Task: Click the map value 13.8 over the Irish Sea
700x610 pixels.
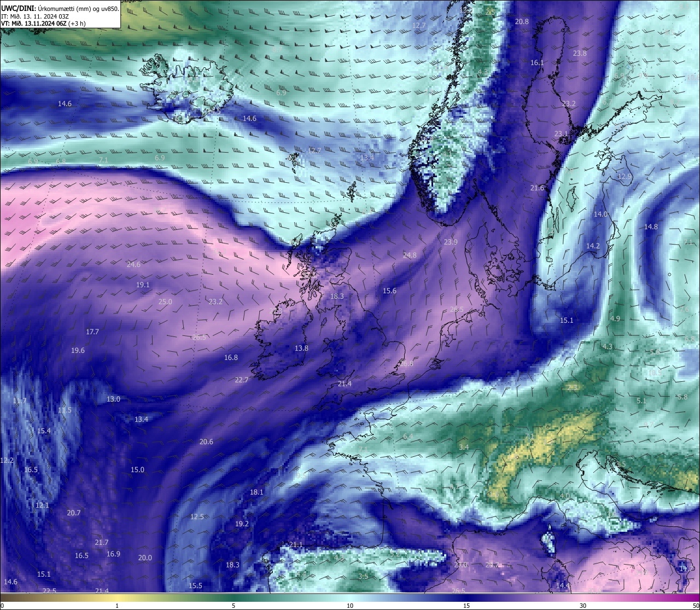Action: 301,348
